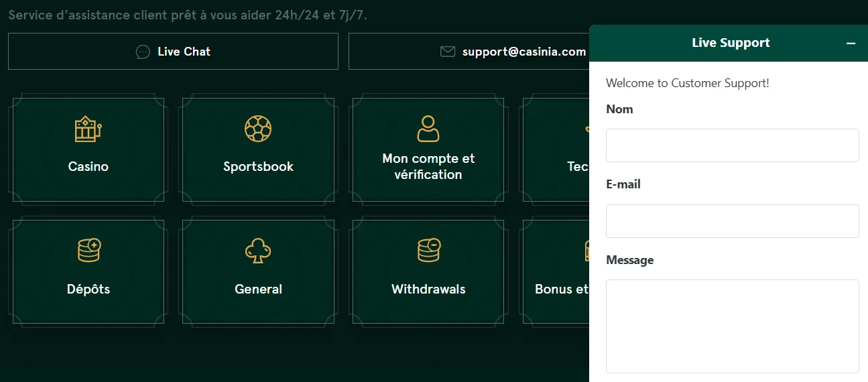Select the support@casinia.com email address
The image size is (868, 382).
(523, 52)
